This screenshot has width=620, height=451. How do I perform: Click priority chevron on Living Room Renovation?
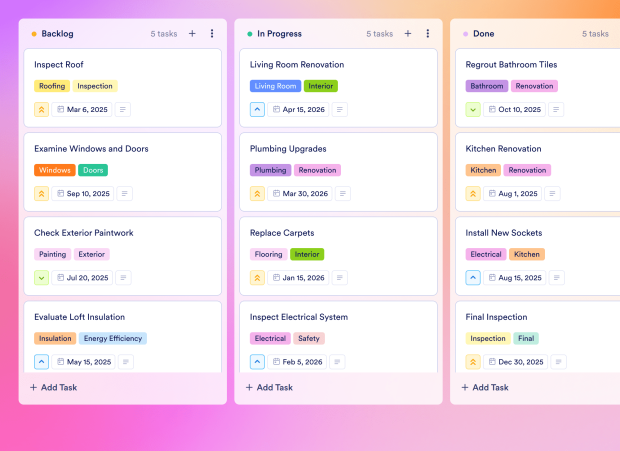pos(257,109)
